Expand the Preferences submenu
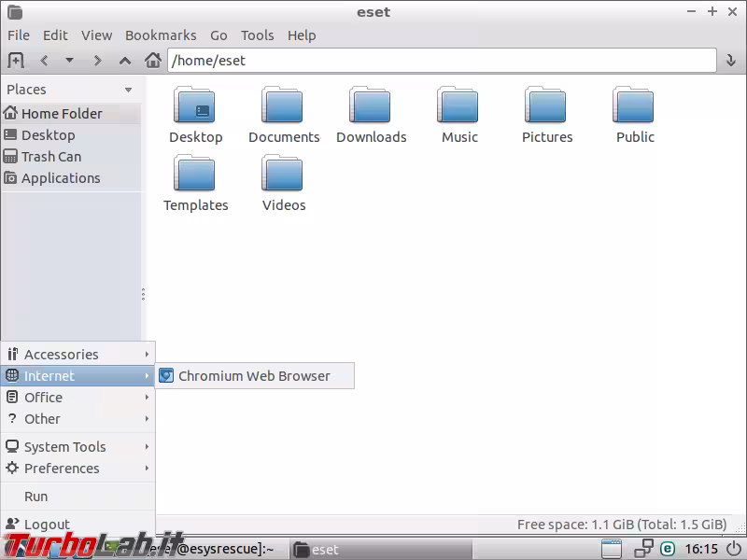This screenshot has height=560, width=747. coord(77,469)
